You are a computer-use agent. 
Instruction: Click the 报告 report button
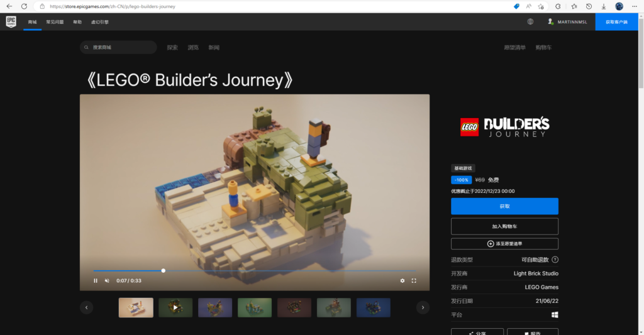click(x=533, y=332)
